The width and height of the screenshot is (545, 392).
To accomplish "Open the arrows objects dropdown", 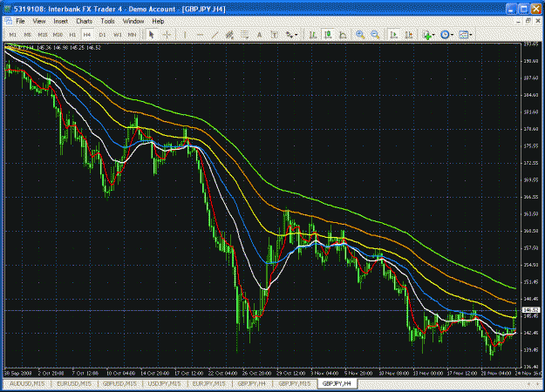I will coord(291,35).
